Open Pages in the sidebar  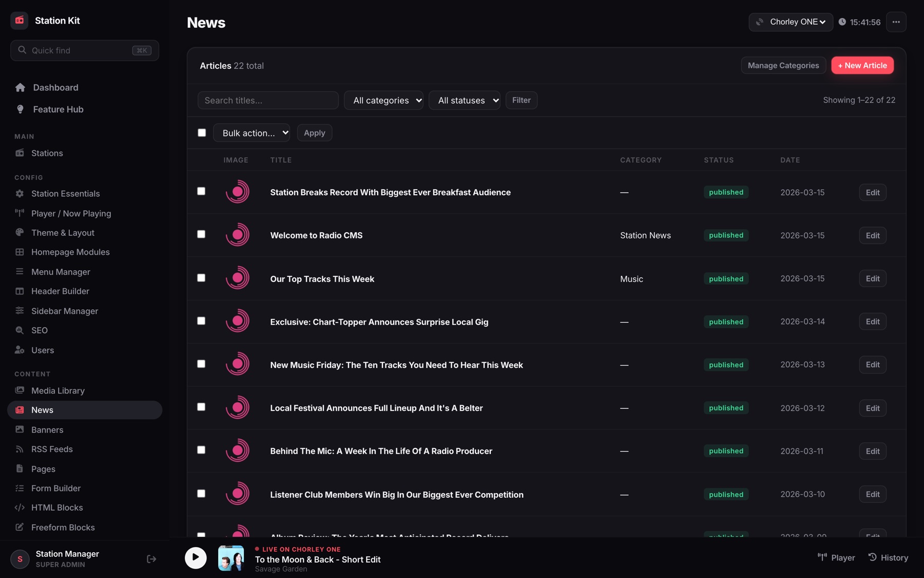coord(85,469)
